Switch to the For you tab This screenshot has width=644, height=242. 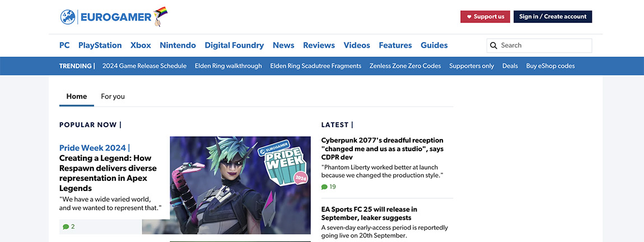coord(113,96)
